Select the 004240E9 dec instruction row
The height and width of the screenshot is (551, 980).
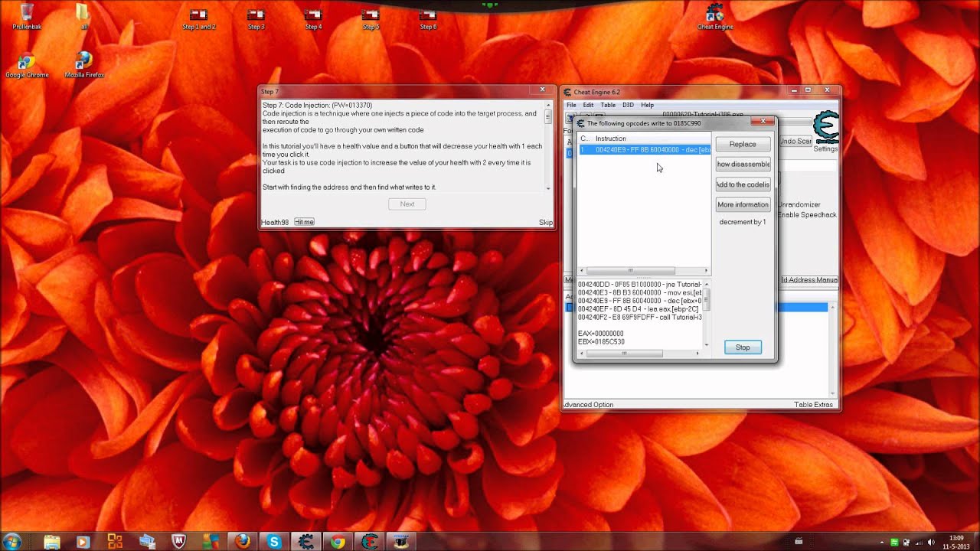point(645,150)
